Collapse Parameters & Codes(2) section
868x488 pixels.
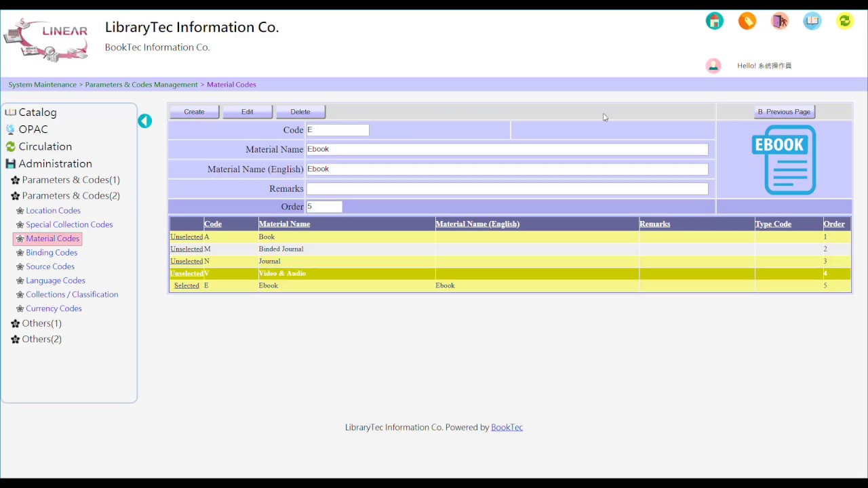(x=71, y=196)
